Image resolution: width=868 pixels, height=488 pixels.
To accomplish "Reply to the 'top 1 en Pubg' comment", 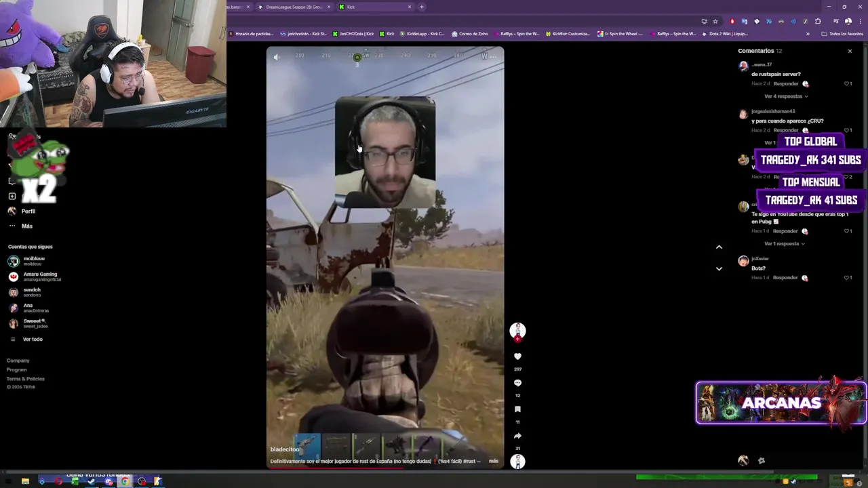I will 785,231.
